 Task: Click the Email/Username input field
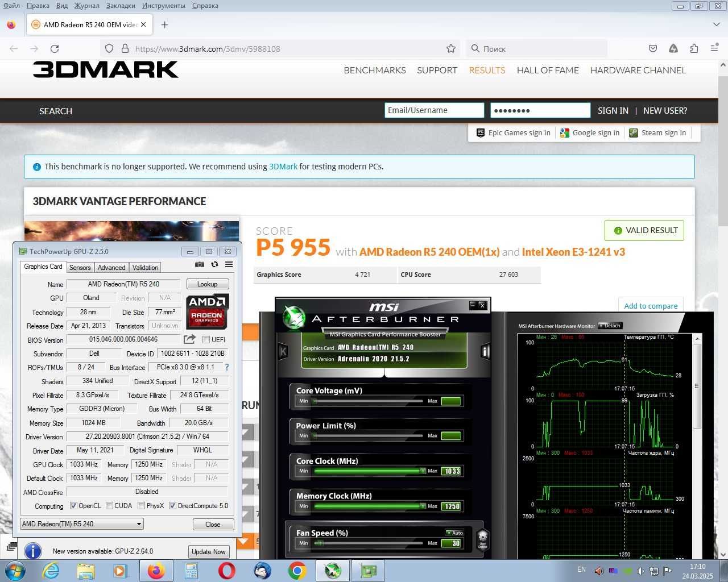click(x=434, y=110)
